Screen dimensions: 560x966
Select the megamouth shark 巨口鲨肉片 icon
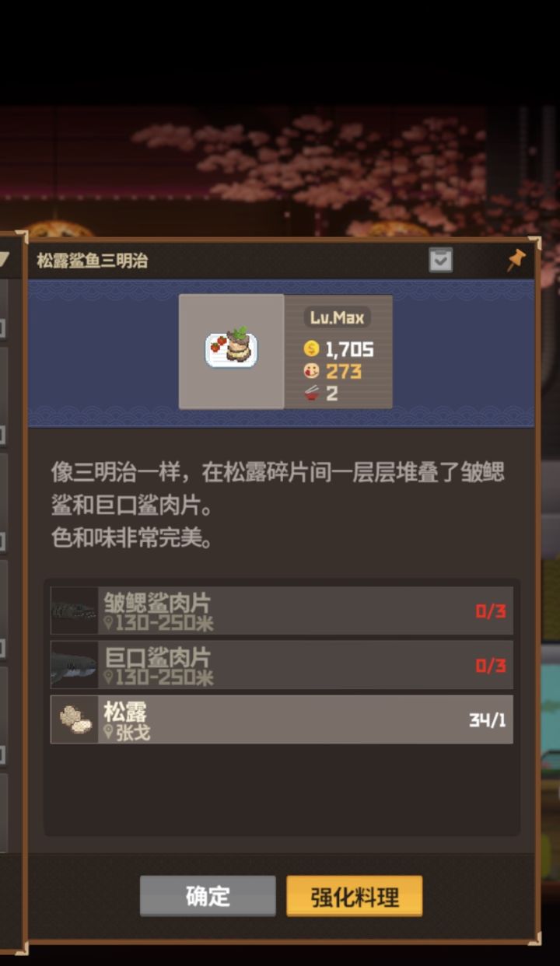tap(75, 665)
